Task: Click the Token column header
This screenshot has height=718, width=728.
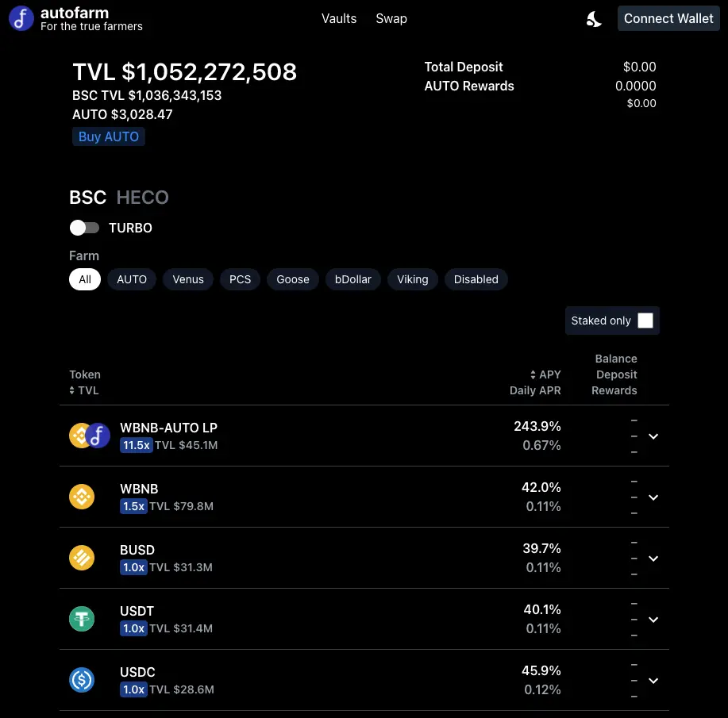Action: pyautogui.click(x=85, y=374)
